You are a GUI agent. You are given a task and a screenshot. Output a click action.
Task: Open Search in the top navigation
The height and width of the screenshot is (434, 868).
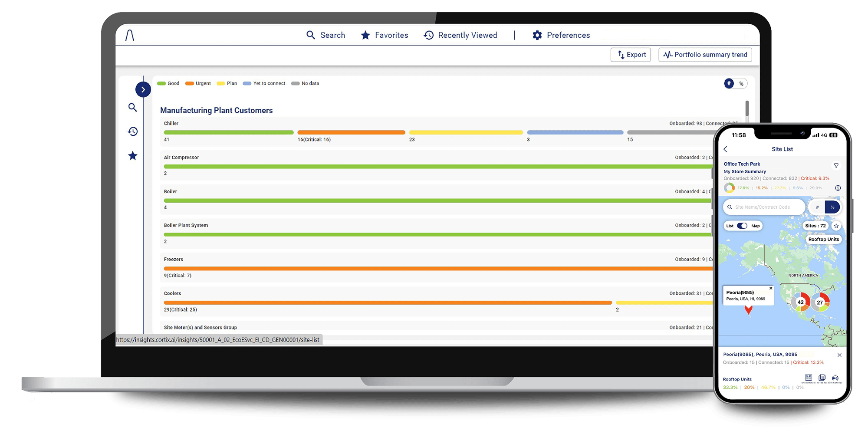(x=325, y=35)
